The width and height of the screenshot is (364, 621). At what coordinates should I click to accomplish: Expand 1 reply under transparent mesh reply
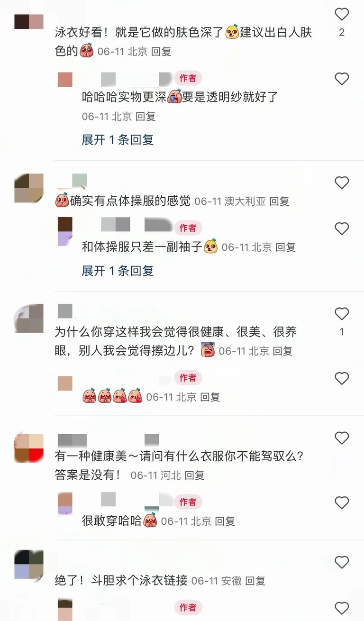[x=118, y=140]
